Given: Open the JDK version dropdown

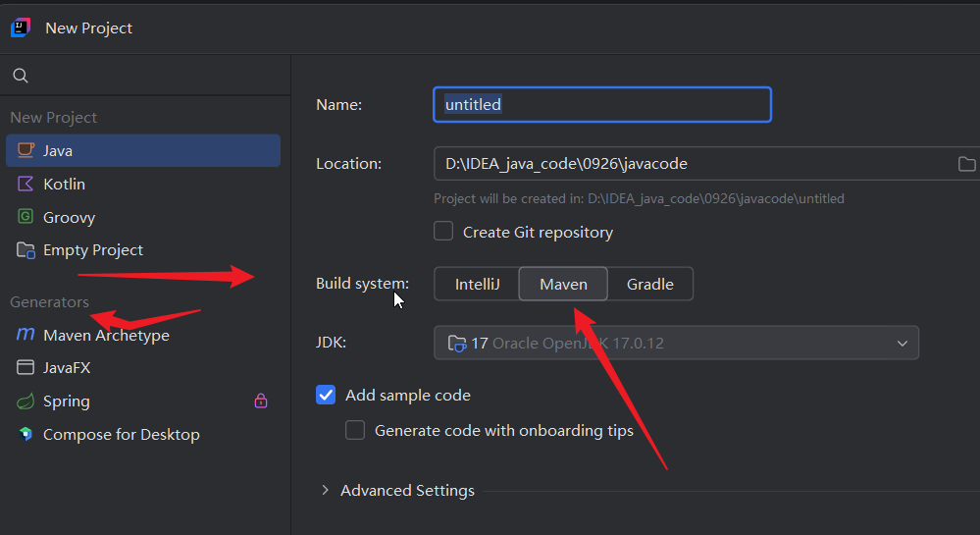Looking at the screenshot, I should pos(676,343).
